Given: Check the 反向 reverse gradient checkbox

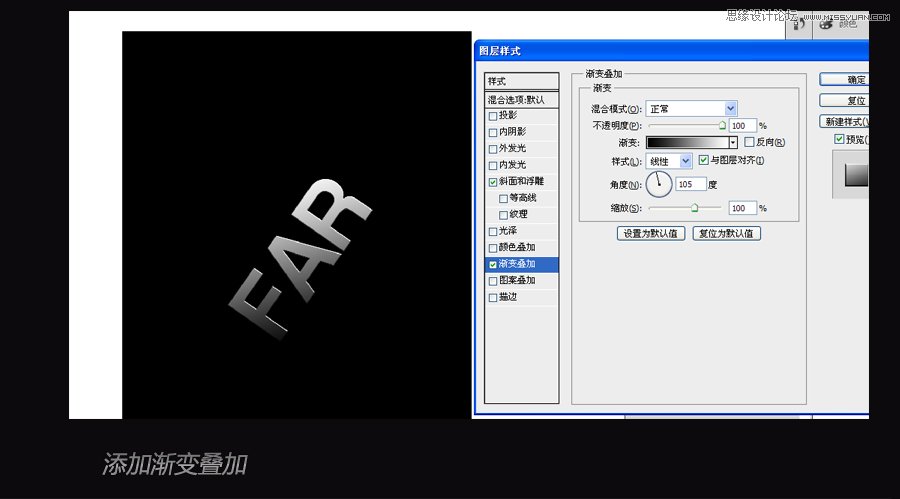Looking at the screenshot, I should (x=749, y=142).
